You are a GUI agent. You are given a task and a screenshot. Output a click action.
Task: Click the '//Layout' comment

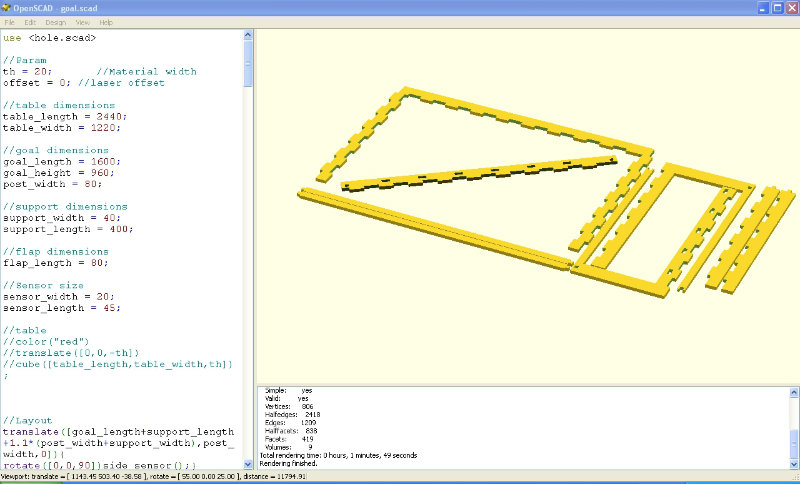(28, 420)
